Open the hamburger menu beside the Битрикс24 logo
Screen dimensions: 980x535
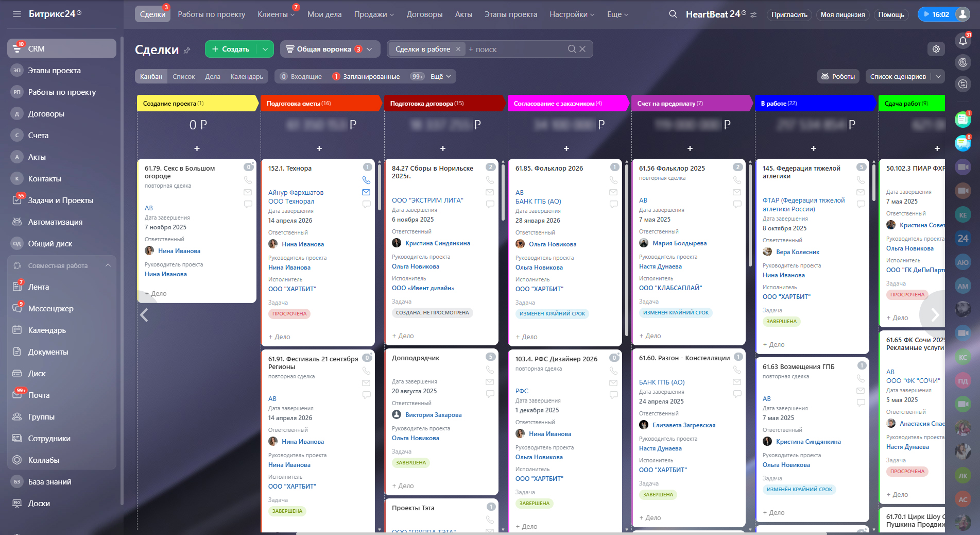(x=17, y=14)
